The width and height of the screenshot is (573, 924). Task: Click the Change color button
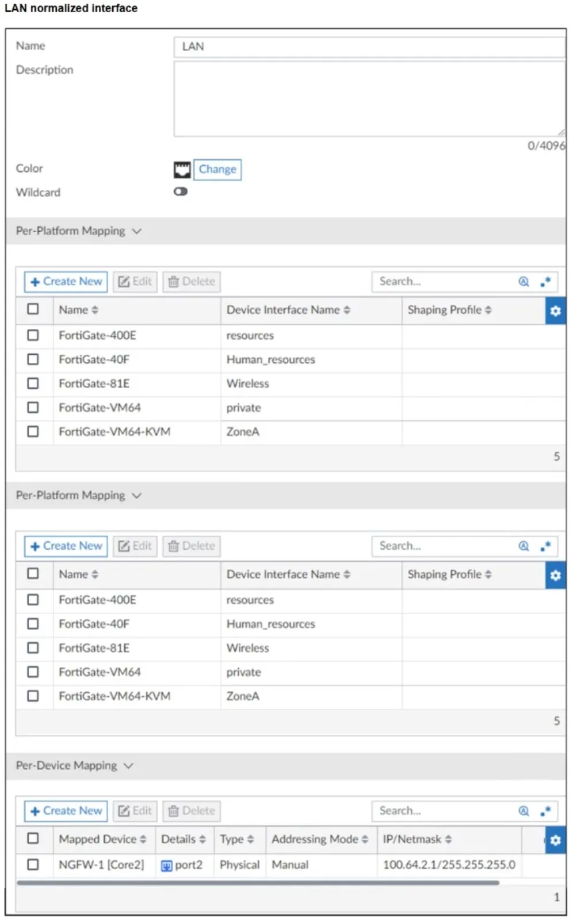pyautogui.click(x=217, y=170)
